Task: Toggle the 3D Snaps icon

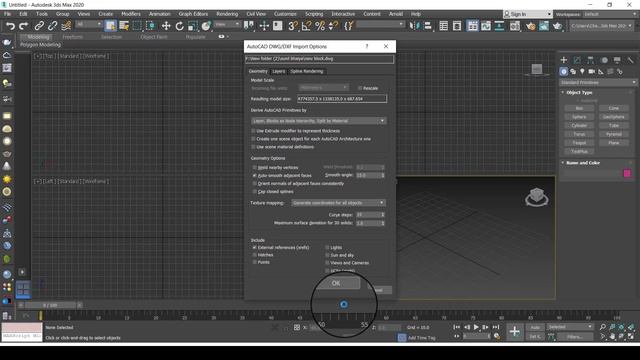Action: tap(293, 26)
